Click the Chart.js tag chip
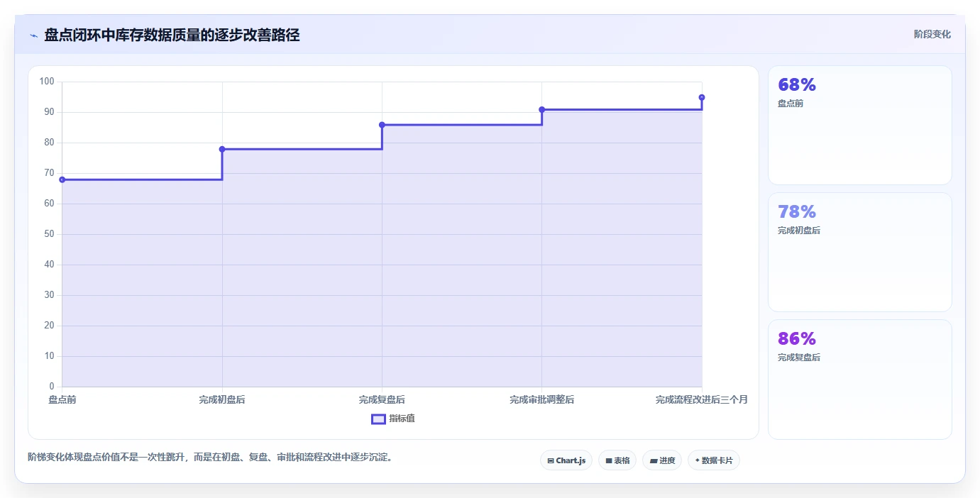The image size is (980, 498). click(x=566, y=460)
